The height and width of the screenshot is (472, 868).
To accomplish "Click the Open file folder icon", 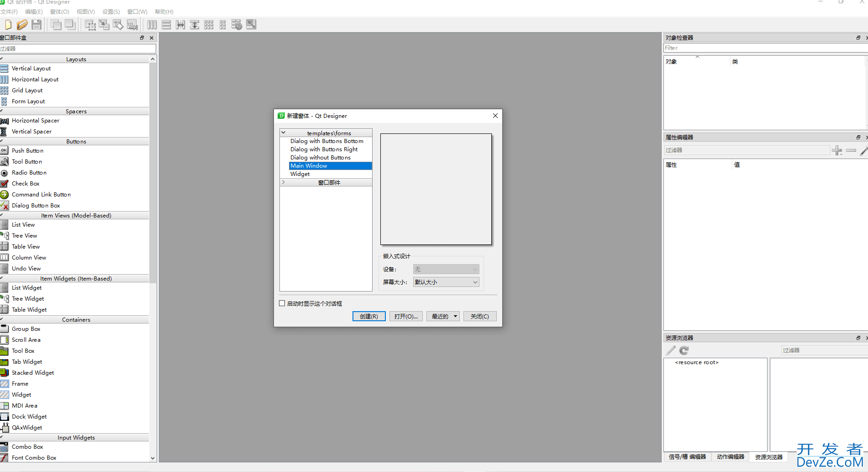I will 22,25.
